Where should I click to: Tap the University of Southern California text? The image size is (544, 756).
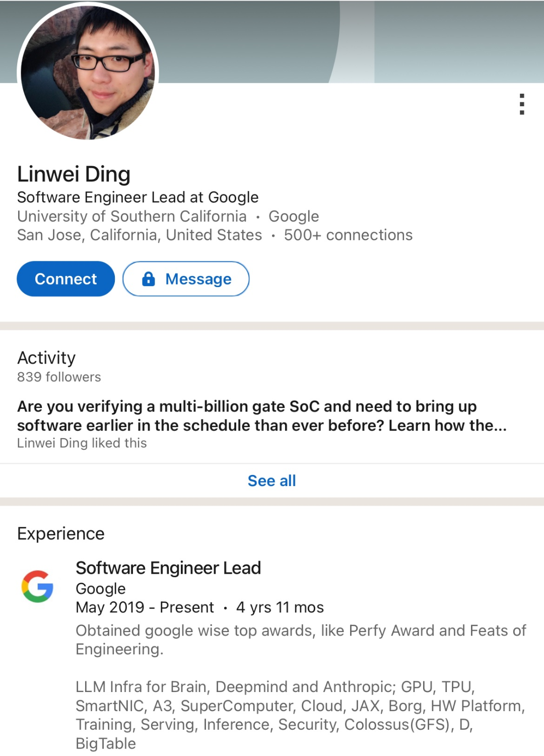coord(132,216)
